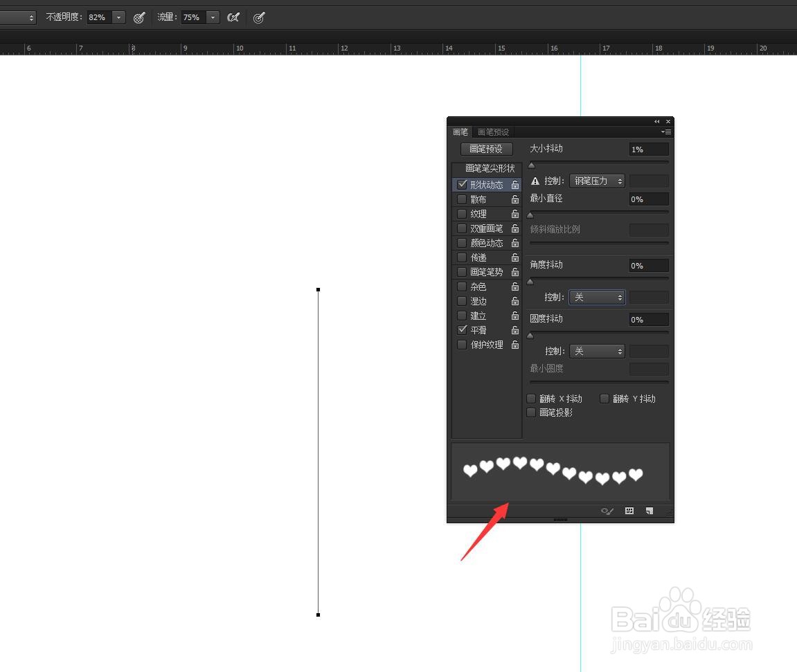Click warning triangle next to 控制

pyautogui.click(x=535, y=181)
